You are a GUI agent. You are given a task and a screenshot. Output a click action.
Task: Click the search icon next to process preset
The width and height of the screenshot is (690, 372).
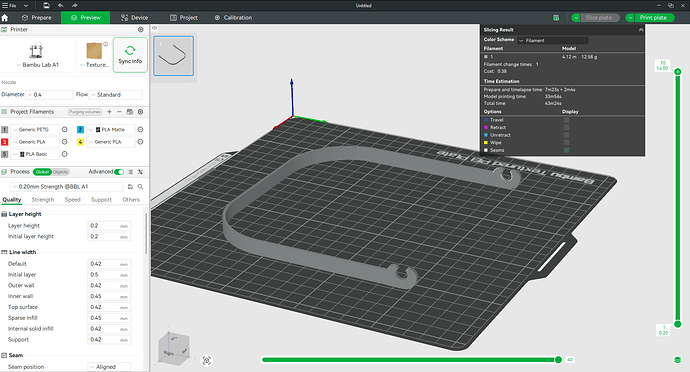coord(140,187)
